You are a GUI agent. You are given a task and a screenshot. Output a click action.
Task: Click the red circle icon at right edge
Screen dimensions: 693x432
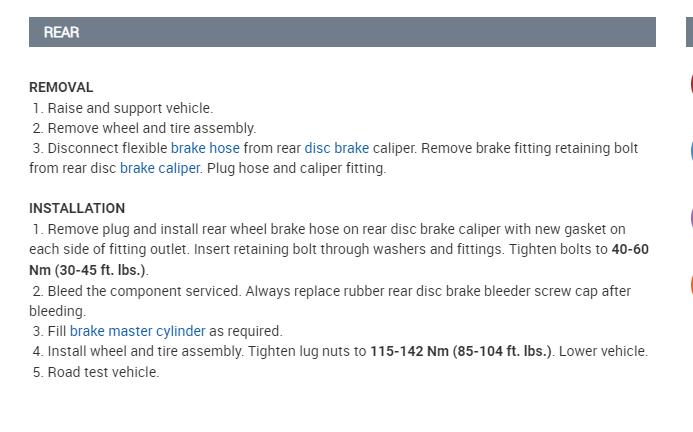(x=690, y=84)
